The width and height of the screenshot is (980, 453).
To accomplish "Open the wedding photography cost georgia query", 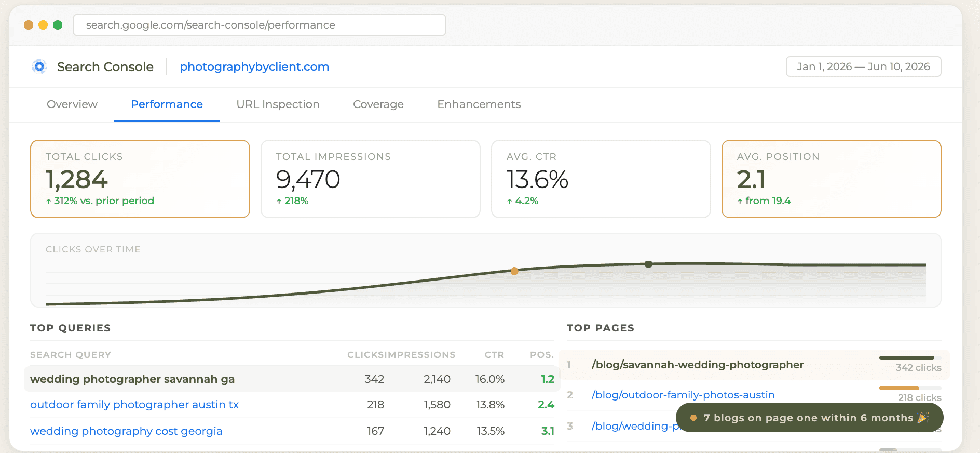I will [x=126, y=431].
